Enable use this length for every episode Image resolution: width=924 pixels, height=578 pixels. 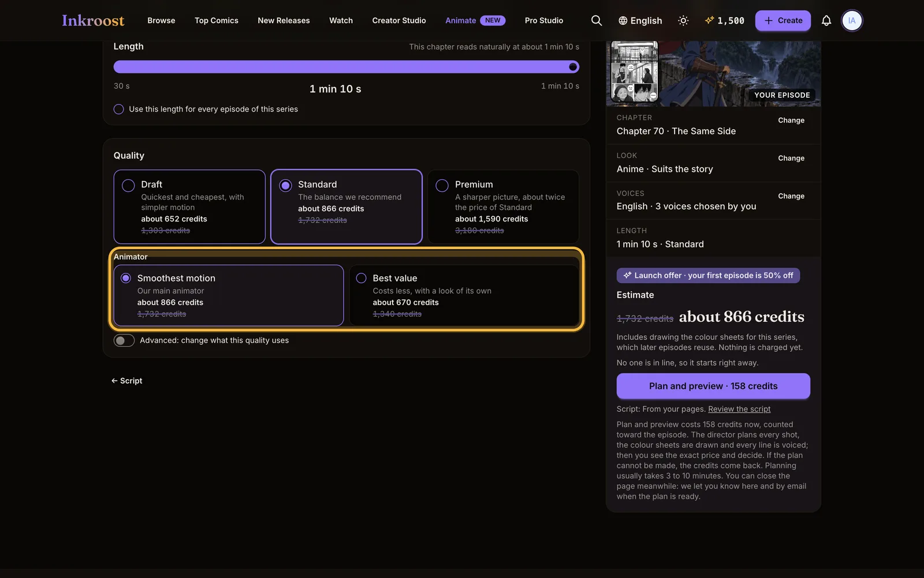click(x=119, y=109)
